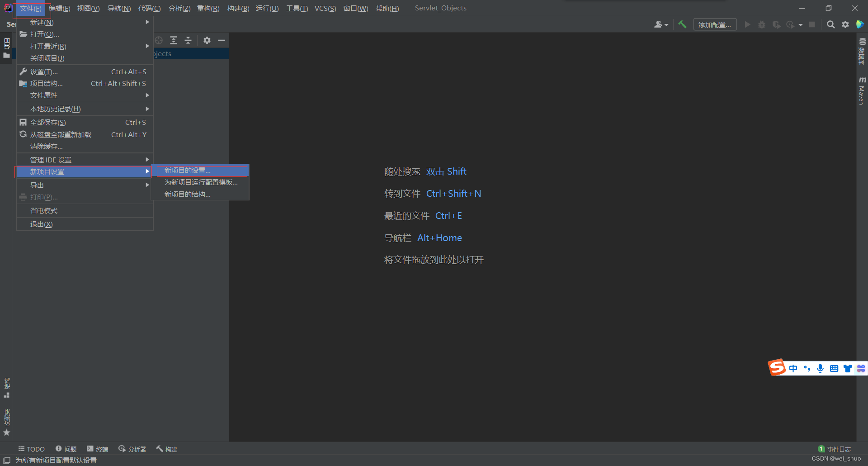Open the user account dropdown icon
Viewport: 868px width, 466px height.
[x=661, y=24]
